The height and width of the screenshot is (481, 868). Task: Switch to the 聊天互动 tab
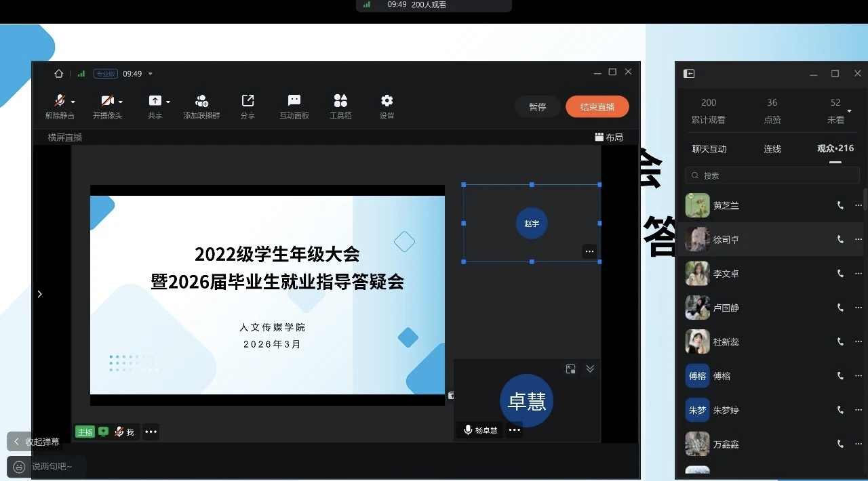click(x=709, y=149)
